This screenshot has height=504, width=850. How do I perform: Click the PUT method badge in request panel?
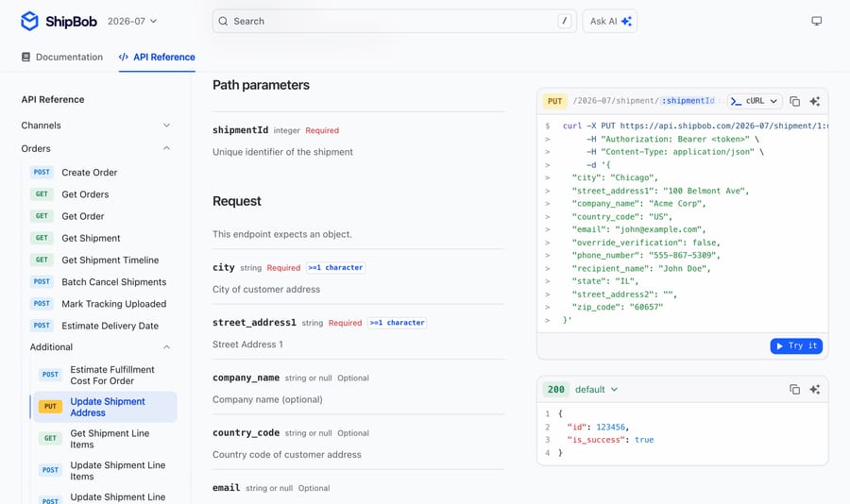(x=554, y=101)
